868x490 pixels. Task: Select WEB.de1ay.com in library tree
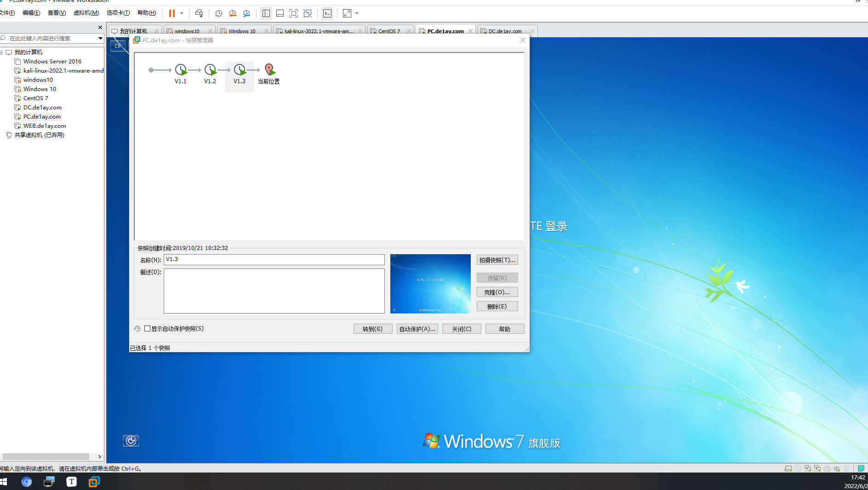click(45, 125)
